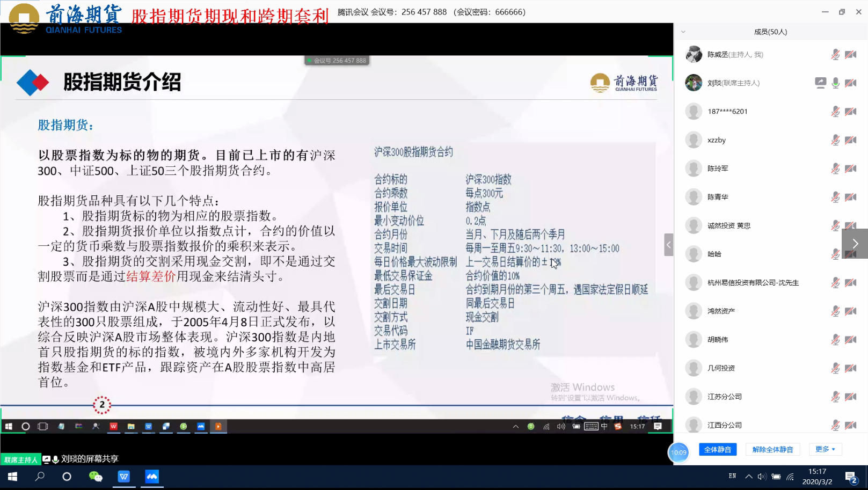The width and height of the screenshot is (868, 490).
Task: Click file explorer folder in shared taskbar
Action: 131,427
